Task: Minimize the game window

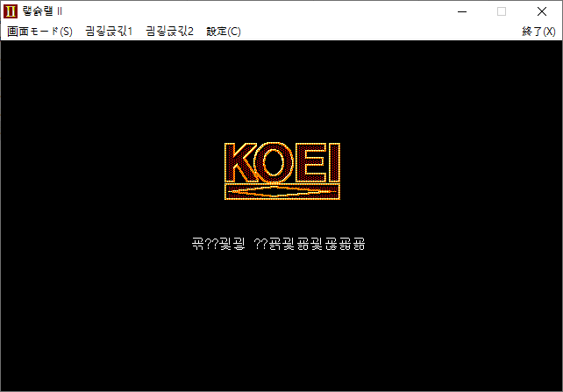Action: point(462,11)
